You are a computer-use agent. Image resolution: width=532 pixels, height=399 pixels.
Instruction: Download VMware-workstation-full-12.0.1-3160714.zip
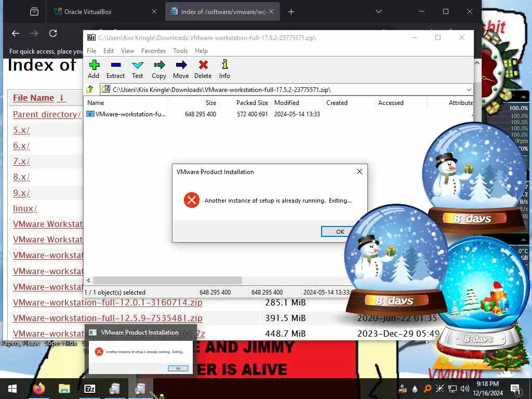click(x=108, y=302)
